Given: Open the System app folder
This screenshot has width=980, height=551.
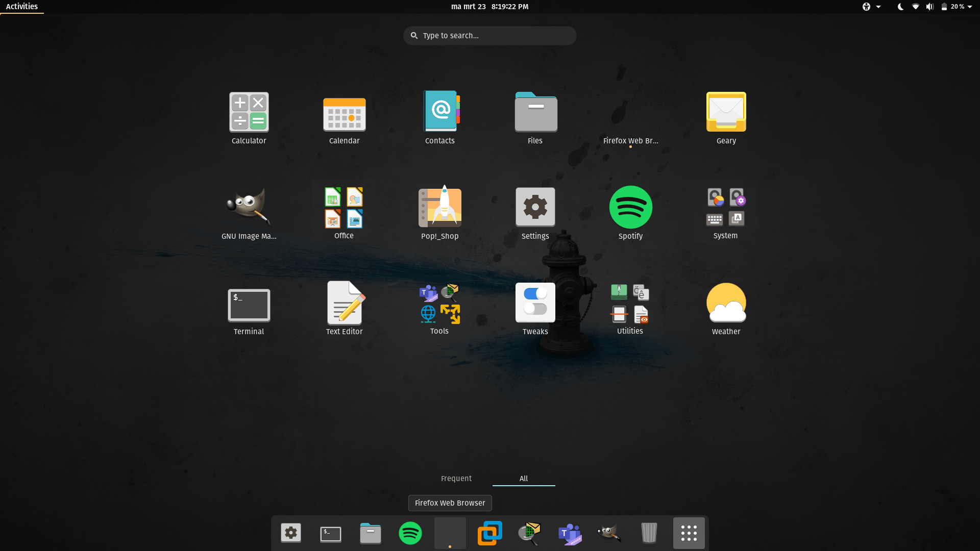Looking at the screenshot, I should [726, 214].
